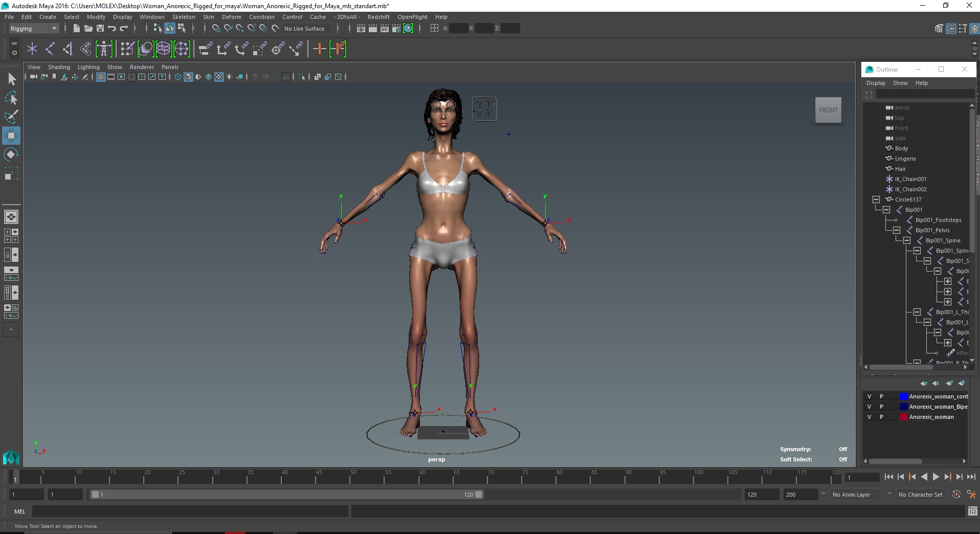Screen dimensions: 980x534
Task: Open the Skin menu
Action: tap(209, 17)
